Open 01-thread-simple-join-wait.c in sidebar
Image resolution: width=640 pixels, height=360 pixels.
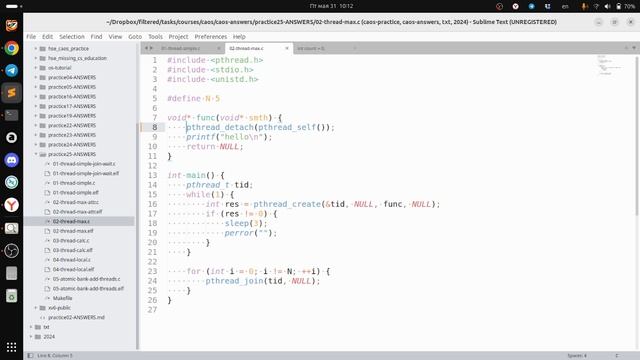click(84, 164)
